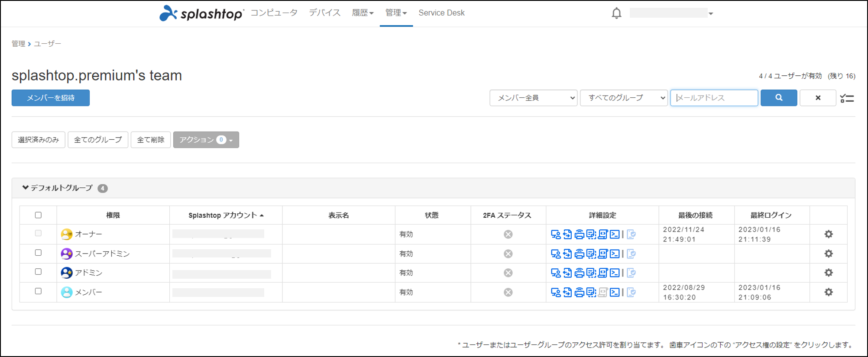The width and height of the screenshot is (868, 357).
Task: Click the file transfer icon in the スーパーアドミン row
Action: (x=567, y=254)
